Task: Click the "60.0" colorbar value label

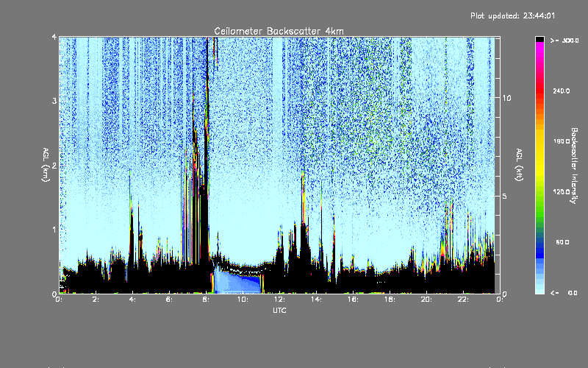Action: 563,242
